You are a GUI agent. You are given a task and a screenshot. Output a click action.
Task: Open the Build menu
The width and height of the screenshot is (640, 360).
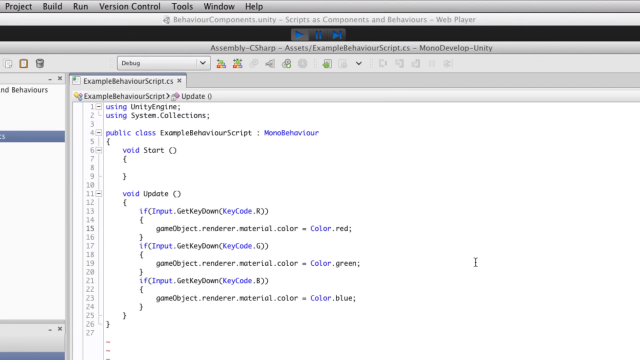point(52,7)
